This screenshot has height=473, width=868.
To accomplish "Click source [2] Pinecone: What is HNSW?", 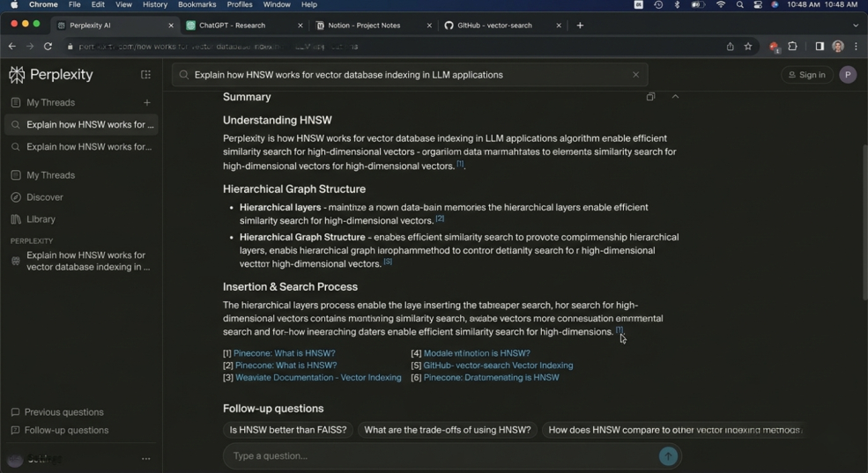I will click(286, 366).
